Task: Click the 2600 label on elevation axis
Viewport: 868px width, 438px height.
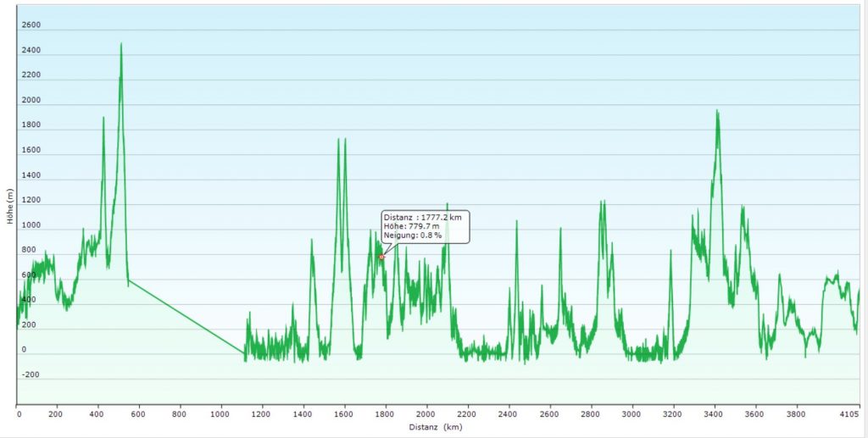Action: (x=31, y=25)
